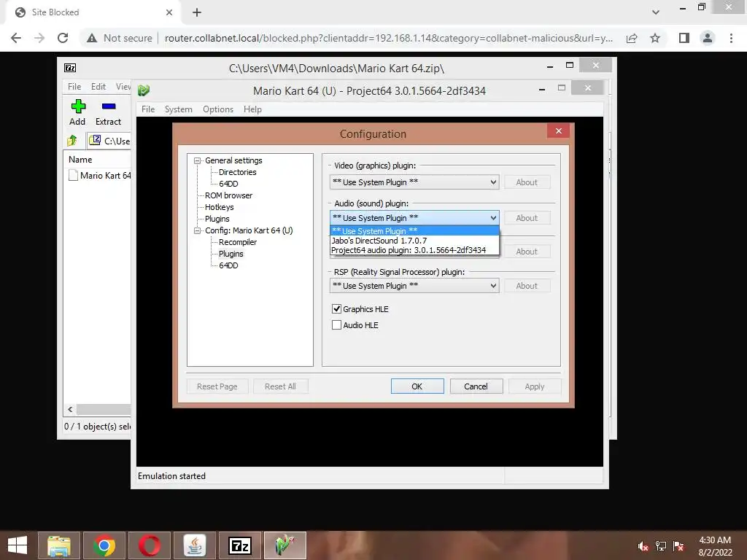Choose Jabo's DirectSound 1.7.0.7 audio plugin
The height and width of the screenshot is (560, 747).
click(414, 241)
